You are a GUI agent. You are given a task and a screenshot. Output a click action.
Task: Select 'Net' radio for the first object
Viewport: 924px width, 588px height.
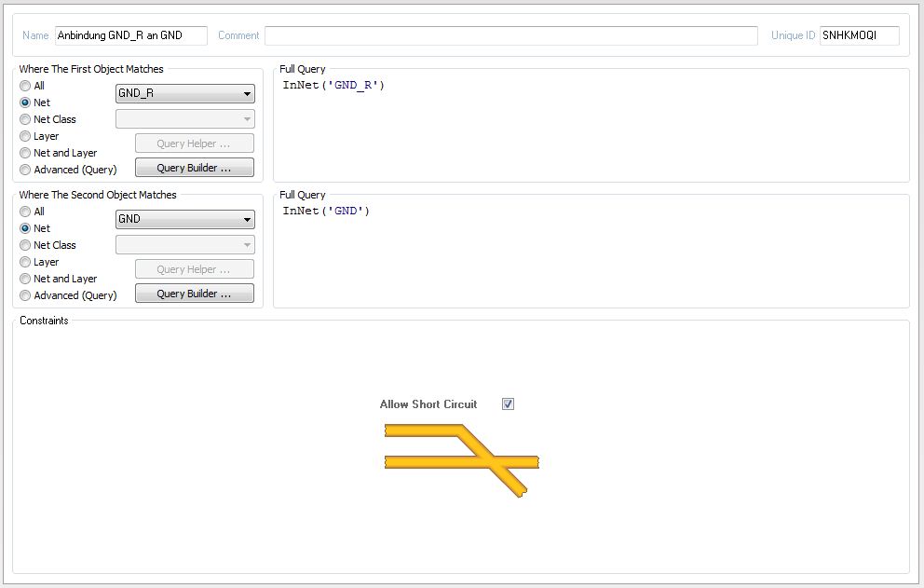[x=25, y=103]
